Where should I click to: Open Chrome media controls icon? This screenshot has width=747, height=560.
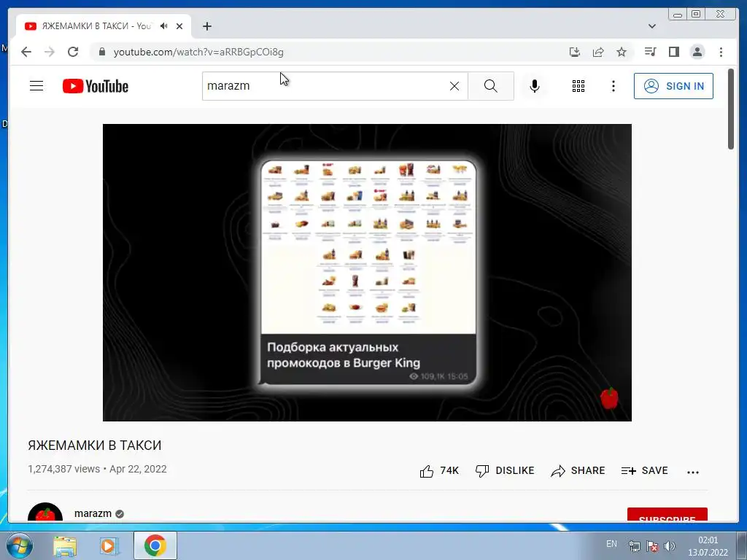[650, 52]
